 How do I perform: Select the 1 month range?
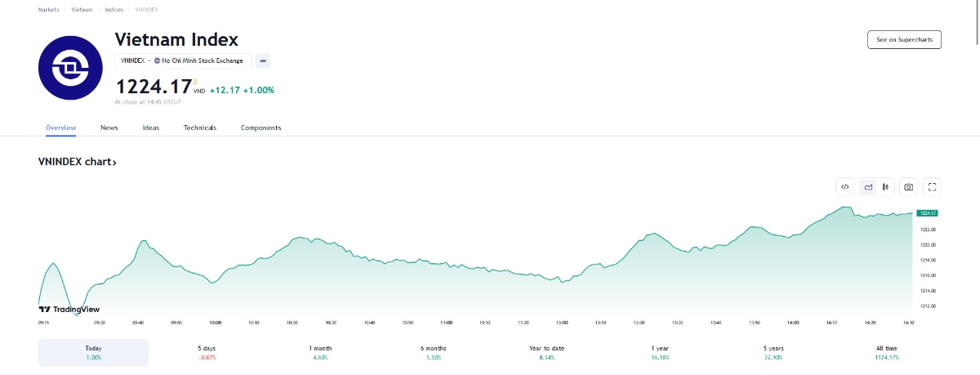tap(320, 353)
